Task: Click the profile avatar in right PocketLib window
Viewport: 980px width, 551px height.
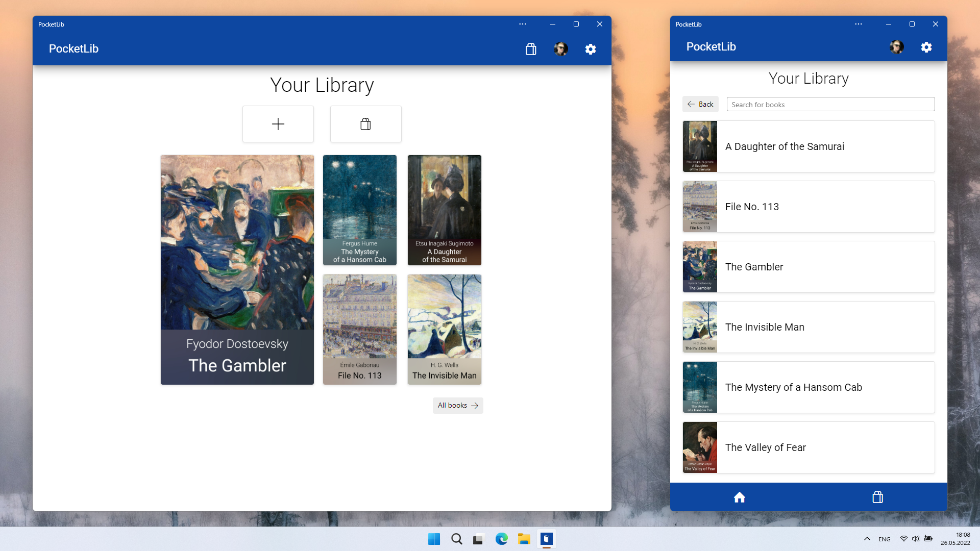Action: [x=897, y=47]
